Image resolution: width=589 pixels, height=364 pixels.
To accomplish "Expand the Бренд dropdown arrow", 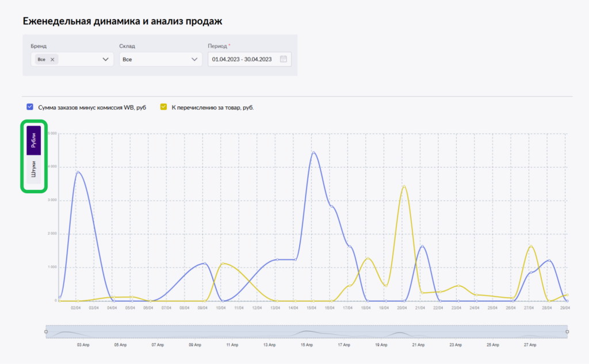I will [105, 59].
